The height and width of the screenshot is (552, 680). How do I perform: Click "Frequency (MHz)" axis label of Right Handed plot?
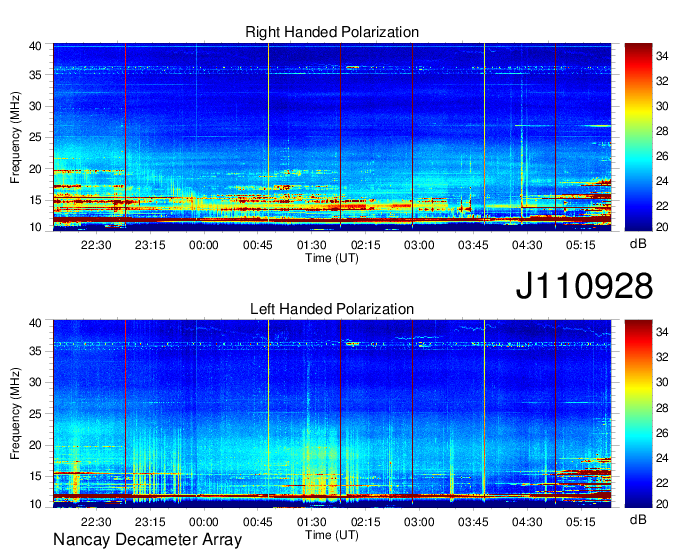coord(15,137)
